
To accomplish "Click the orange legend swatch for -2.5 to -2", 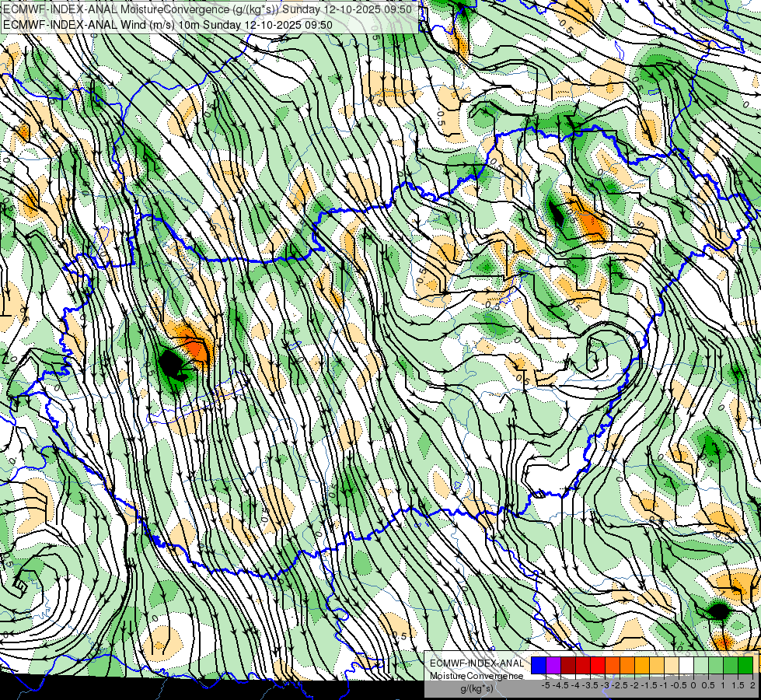I will pos(627,666).
